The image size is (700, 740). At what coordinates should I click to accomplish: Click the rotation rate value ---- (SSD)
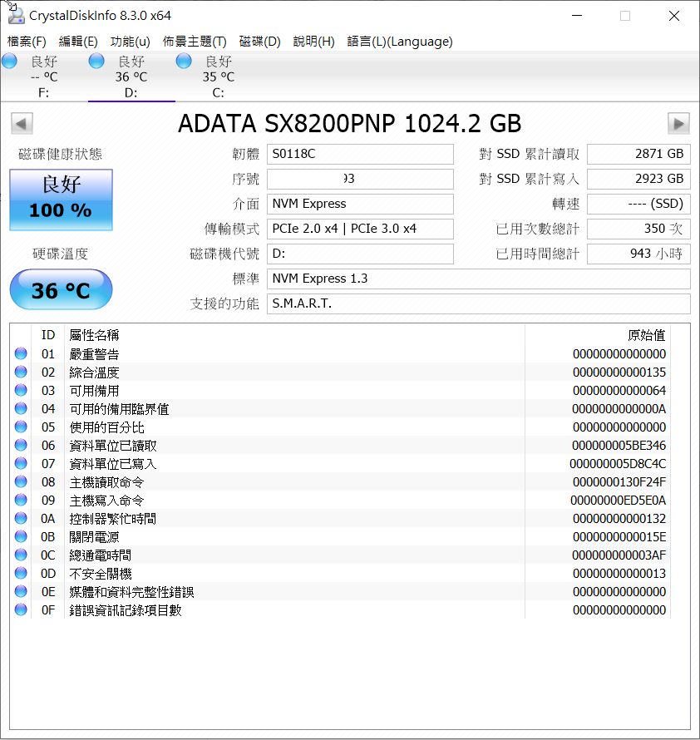(x=638, y=204)
